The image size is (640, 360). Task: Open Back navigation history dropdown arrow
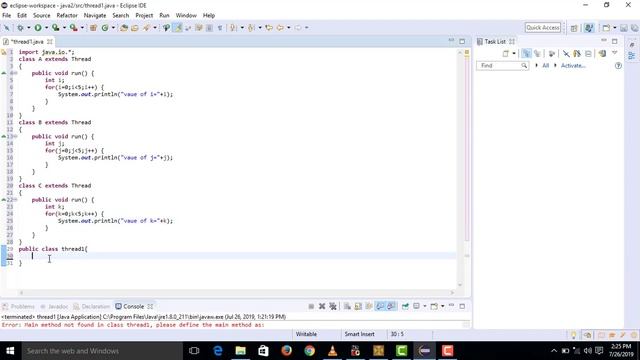[289, 28]
